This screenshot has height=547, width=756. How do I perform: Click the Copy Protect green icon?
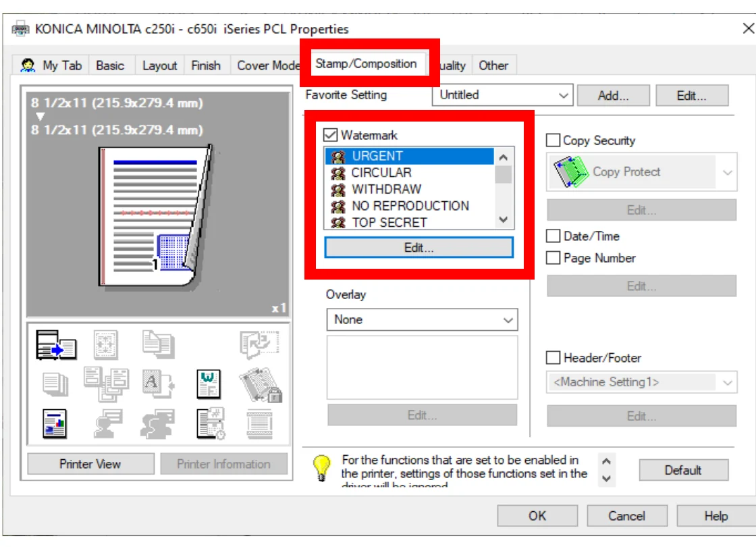(571, 172)
